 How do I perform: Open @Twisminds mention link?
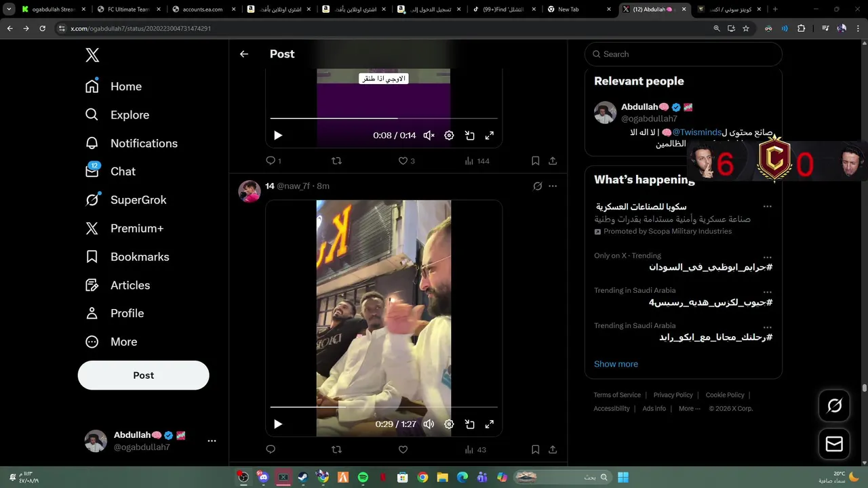click(x=697, y=133)
